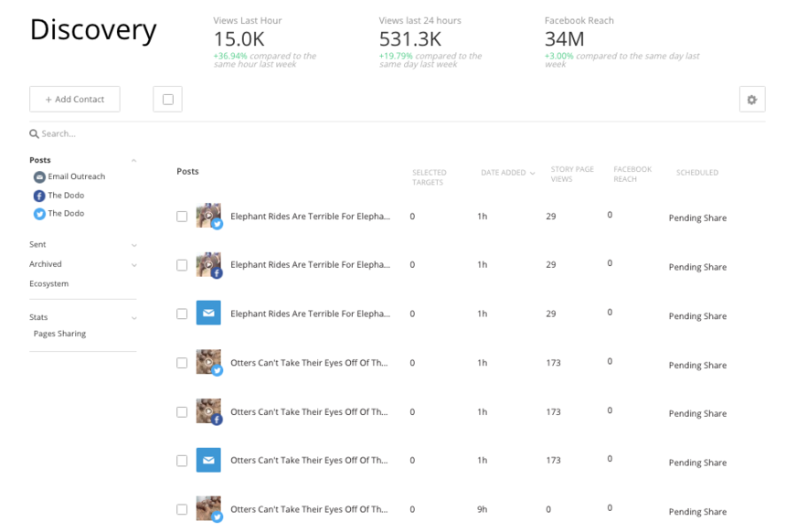This screenshot has height=532, width=786.
Task: Open Ecosystem in the sidebar
Action: click(x=48, y=284)
